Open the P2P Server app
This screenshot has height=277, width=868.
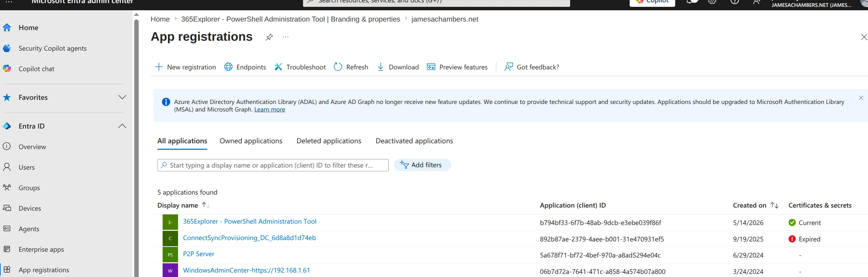[199, 254]
